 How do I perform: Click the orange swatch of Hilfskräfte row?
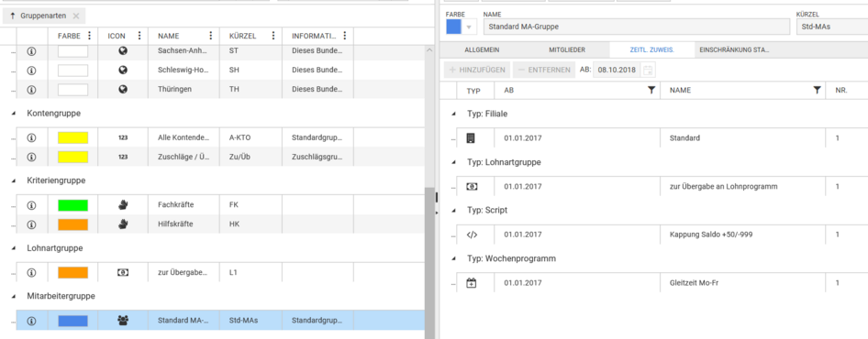(73, 224)
